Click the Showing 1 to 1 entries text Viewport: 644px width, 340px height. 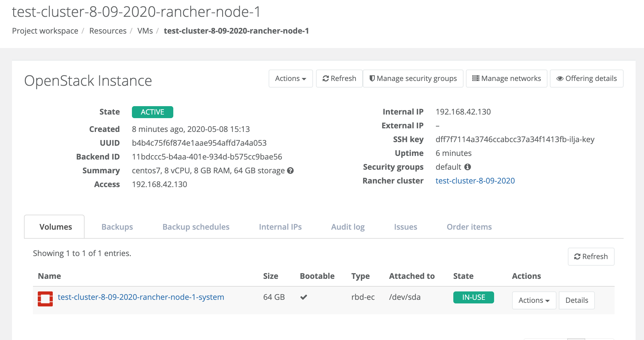coord(82,253)
